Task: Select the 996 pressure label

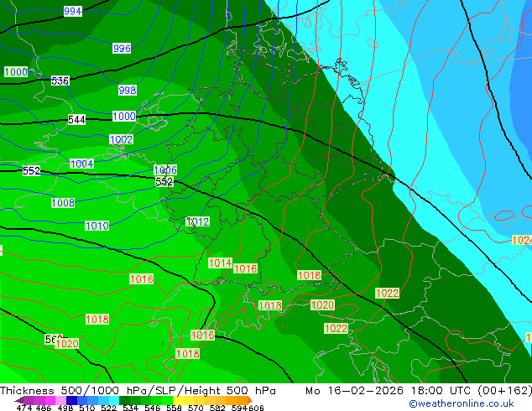Action: (122, 48)
